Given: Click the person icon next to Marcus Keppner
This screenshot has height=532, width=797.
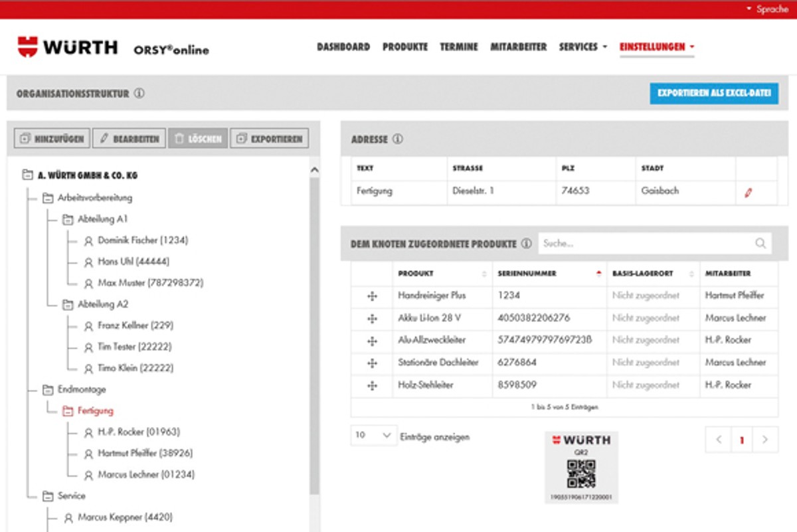Looking at the screenshot, I should [68, 517].
